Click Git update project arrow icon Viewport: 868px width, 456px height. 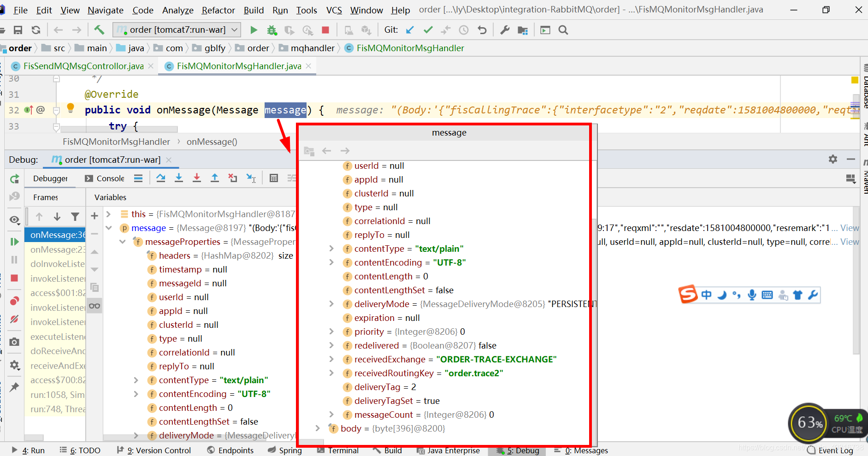tap(410, 30)
